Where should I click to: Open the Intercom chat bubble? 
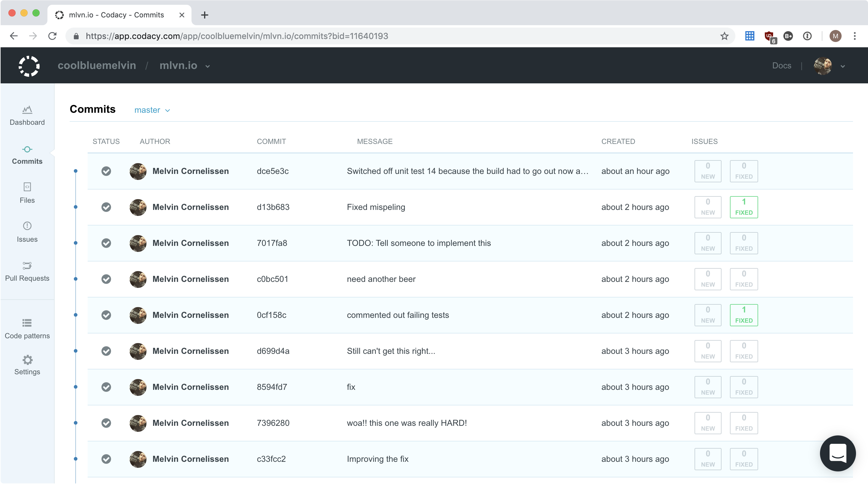pyautogui.click(x=838, y=453)
